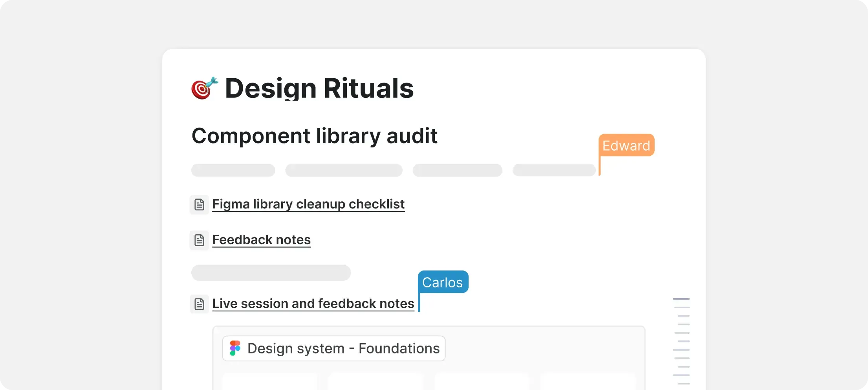Viewport: 868px width, 390px height.
Task: Open Live session and feedback notes link
Action: point(313,304)
